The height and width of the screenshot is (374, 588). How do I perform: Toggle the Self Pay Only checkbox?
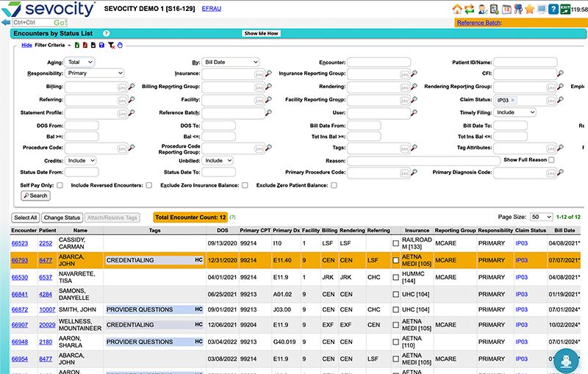click(x=60, y=185)
